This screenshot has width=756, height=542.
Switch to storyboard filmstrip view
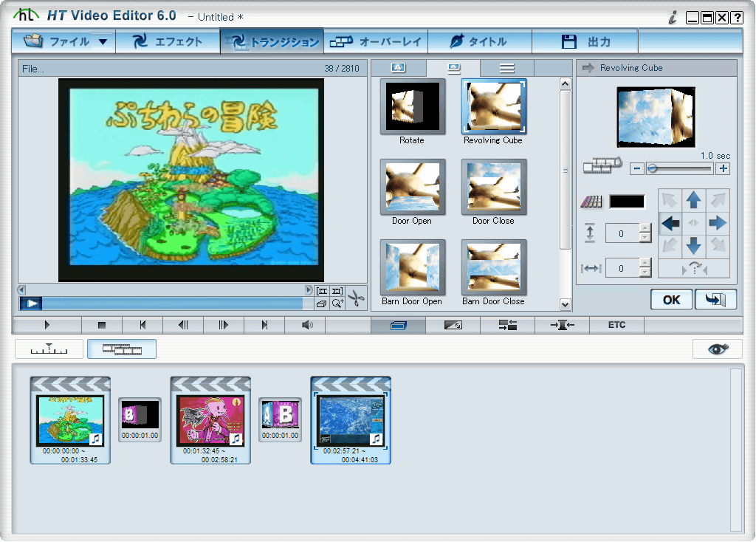(x=122, y=349)
